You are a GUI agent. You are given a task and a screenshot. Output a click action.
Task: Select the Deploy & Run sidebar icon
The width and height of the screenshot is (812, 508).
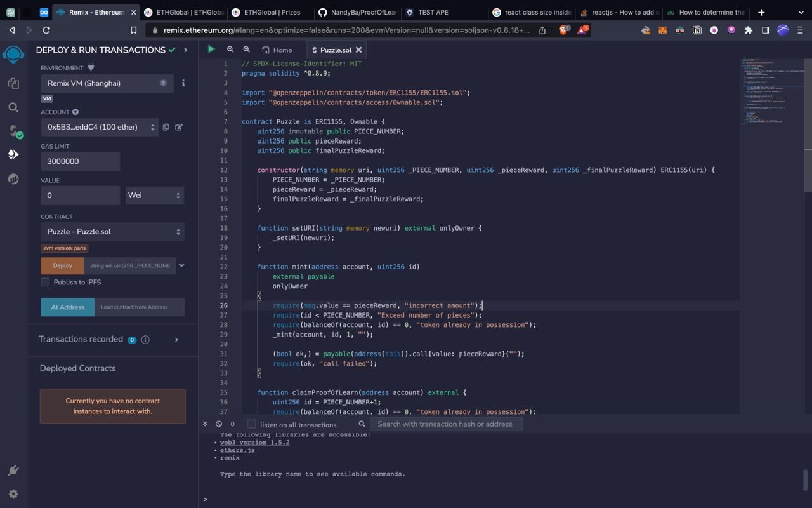point(13,154)
